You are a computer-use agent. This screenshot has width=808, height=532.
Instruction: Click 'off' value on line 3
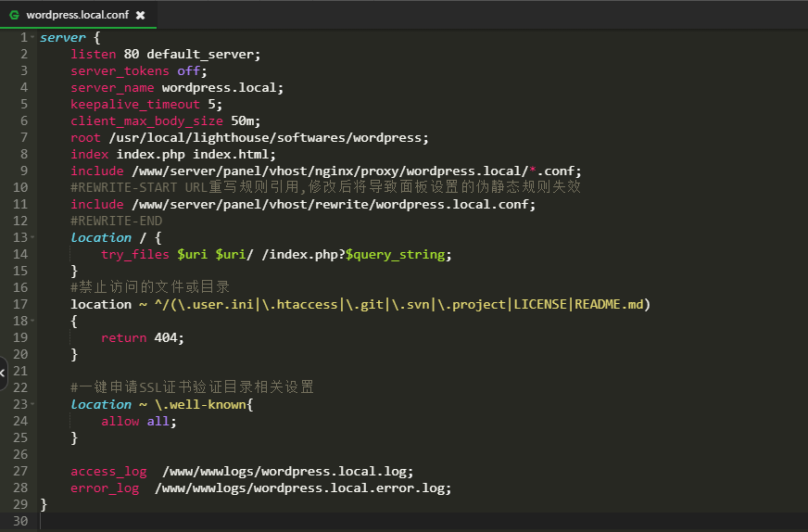click(189, 70)
